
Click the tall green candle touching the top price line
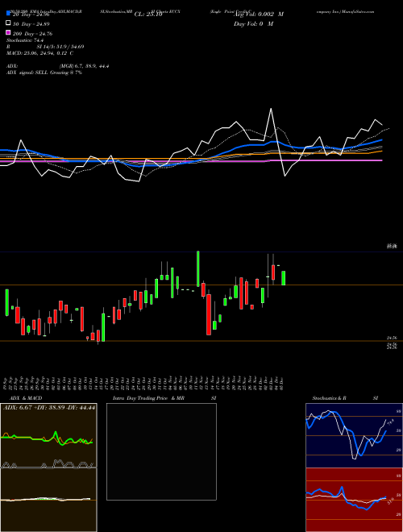point(197,268)
